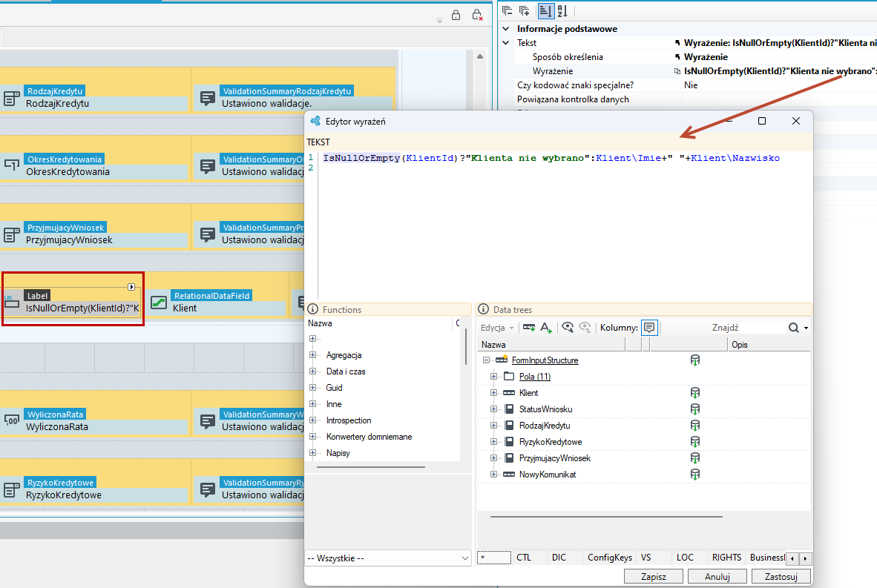877x588 pixels.
Task: Click the expand all groups icon
Action: click(x=524, y=10)
